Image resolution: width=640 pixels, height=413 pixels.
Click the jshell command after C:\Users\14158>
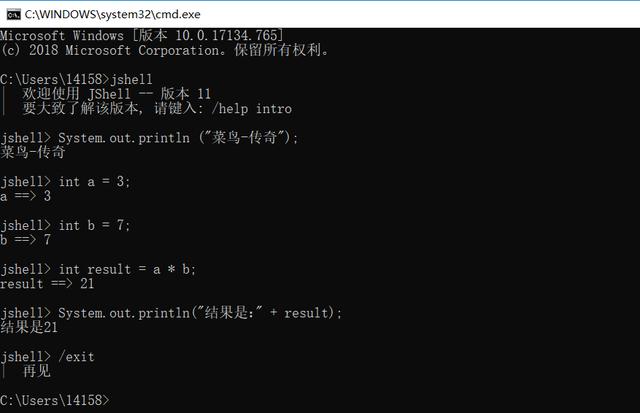coord(131,79)
